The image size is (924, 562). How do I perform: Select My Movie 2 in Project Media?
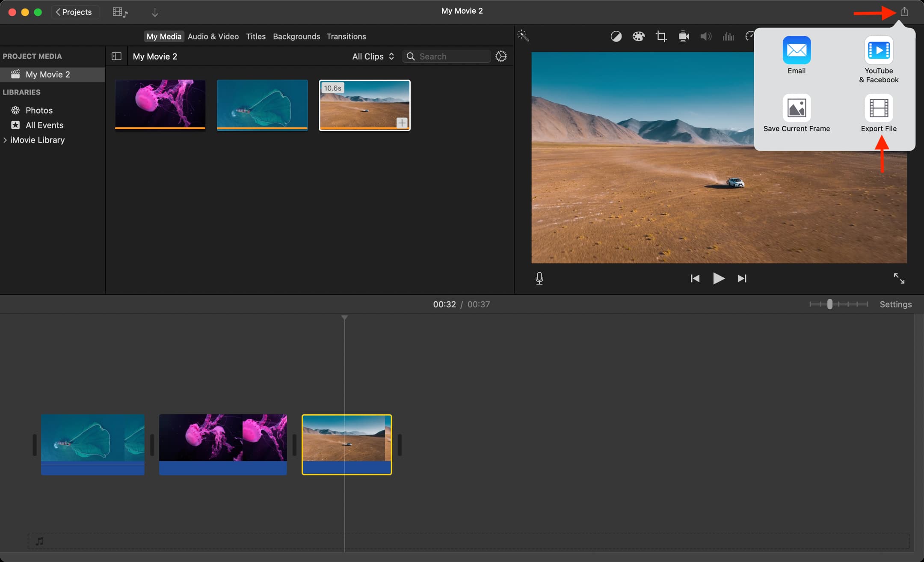[53, 74]
